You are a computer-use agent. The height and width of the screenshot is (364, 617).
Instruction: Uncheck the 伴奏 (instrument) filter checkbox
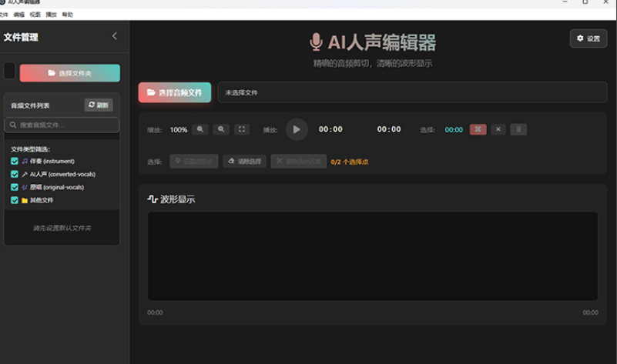[15, 161]
